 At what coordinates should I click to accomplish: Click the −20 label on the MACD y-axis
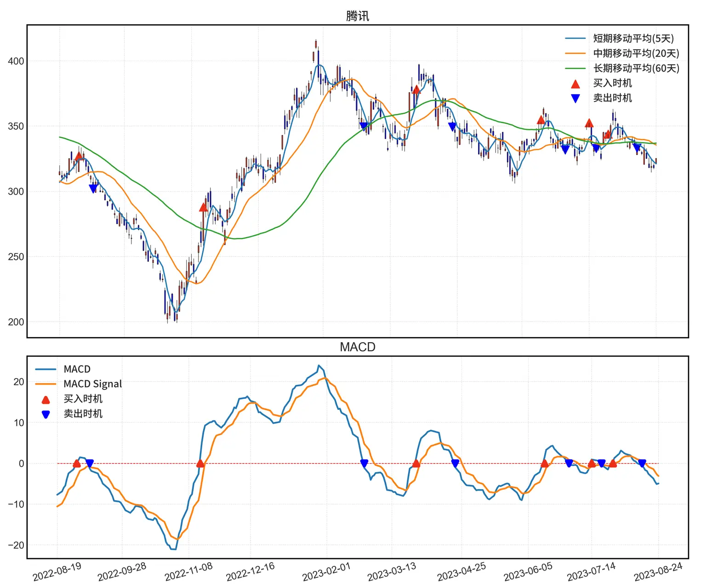click(x=16, y=545)
